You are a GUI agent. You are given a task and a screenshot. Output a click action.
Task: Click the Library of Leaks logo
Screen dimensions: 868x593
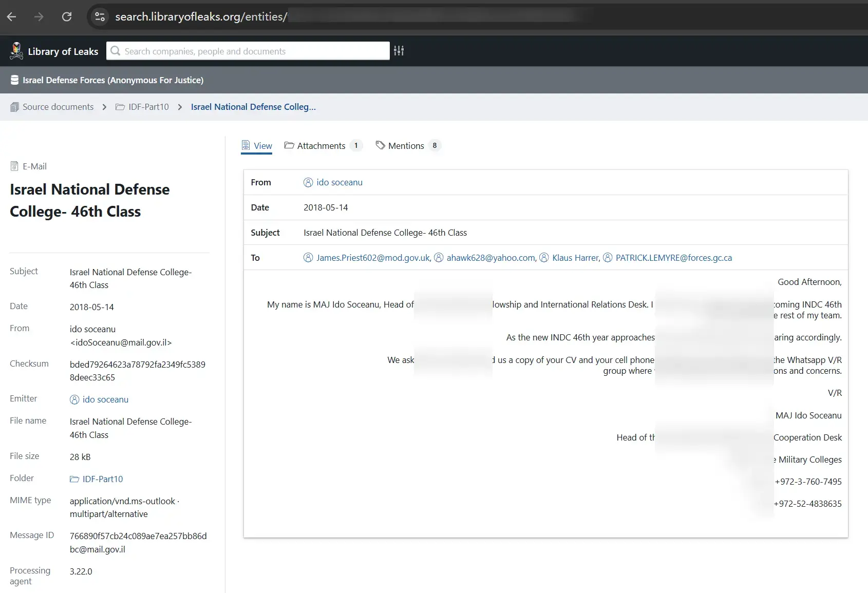coord(16,51)
